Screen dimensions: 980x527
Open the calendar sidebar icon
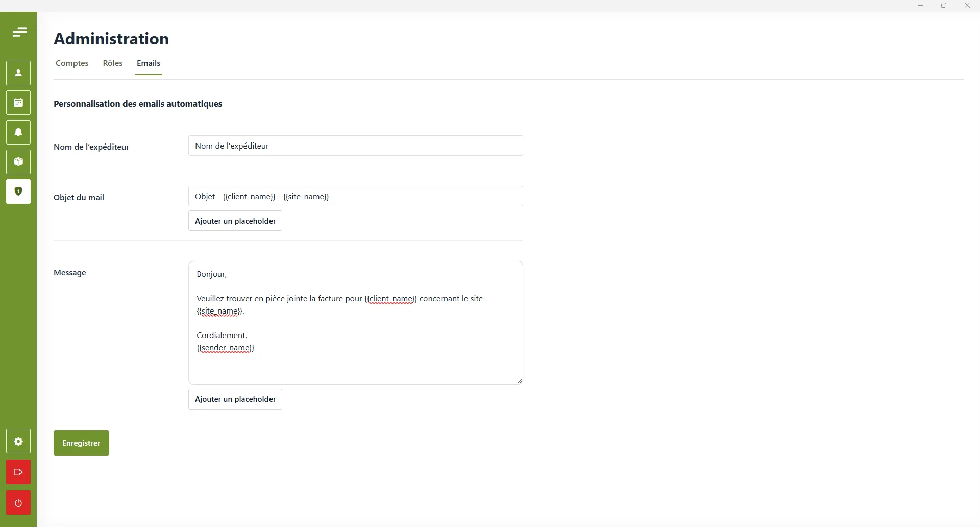point(18,103)
